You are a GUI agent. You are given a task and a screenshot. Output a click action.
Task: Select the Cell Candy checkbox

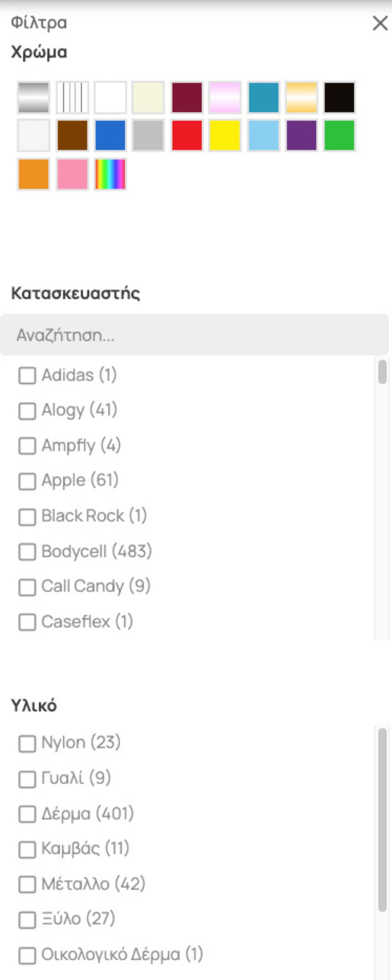click(x=27, y=587)
